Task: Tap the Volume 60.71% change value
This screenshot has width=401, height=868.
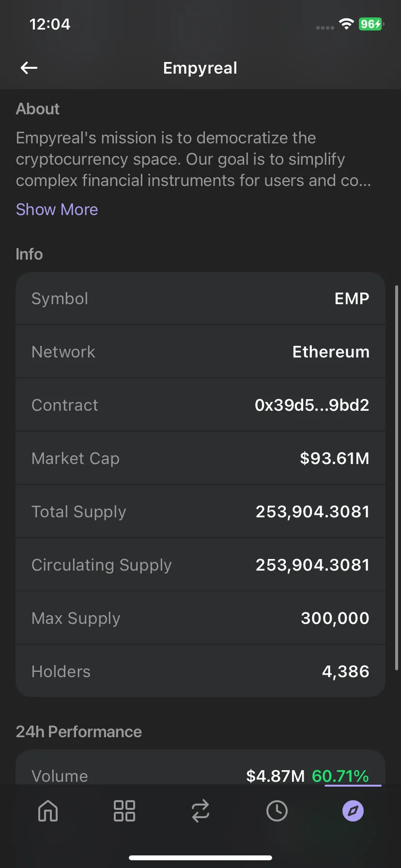Action: pyautogui.click(x=340, y=776)
